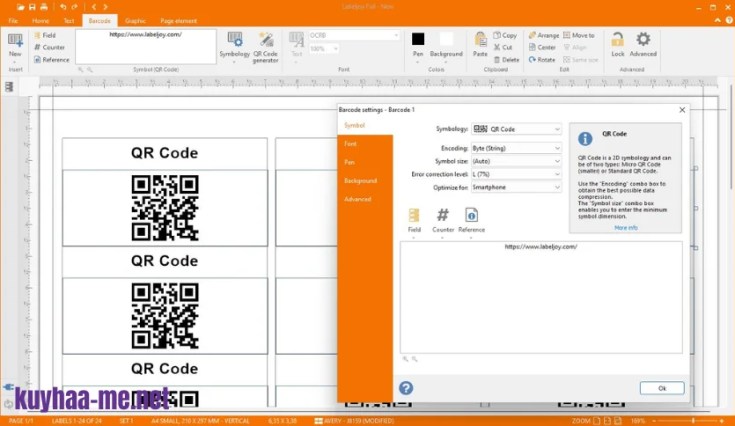Open the Arrange tool

pos(544,35)
